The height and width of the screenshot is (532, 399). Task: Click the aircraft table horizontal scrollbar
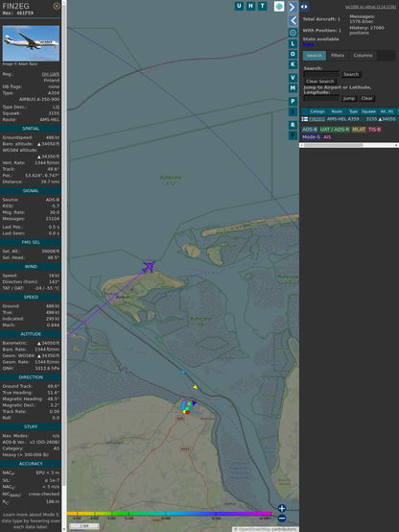pyautogui.click(x=333, y=145)
